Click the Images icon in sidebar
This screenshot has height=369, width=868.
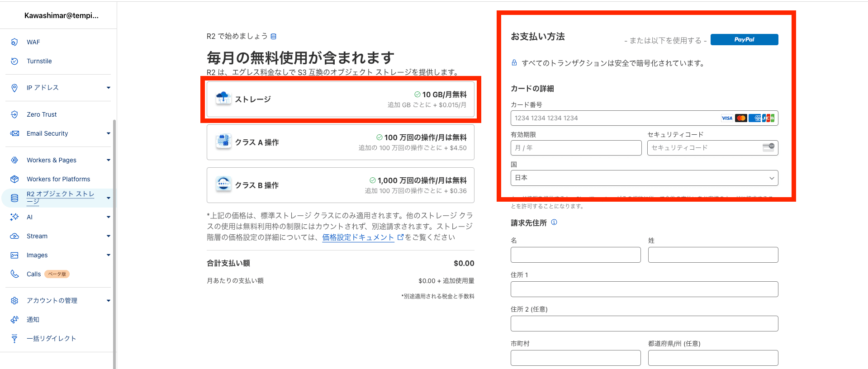(14, 255)
